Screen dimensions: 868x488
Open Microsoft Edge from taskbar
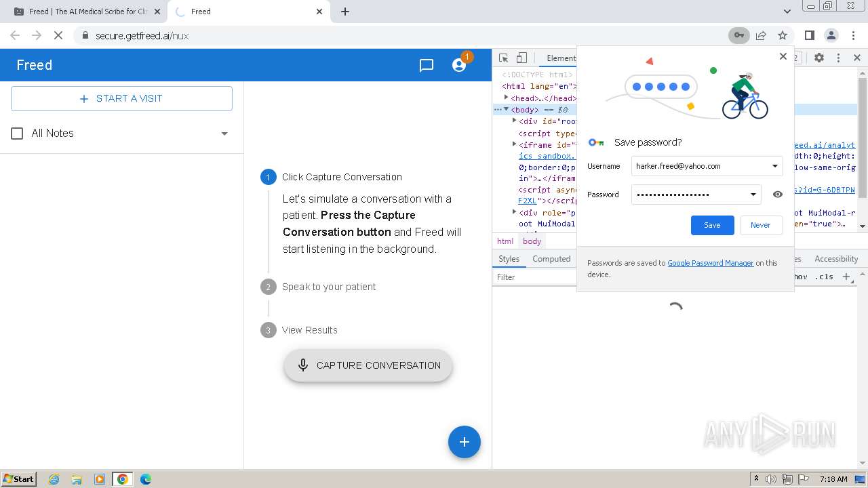tap(146, 479)
